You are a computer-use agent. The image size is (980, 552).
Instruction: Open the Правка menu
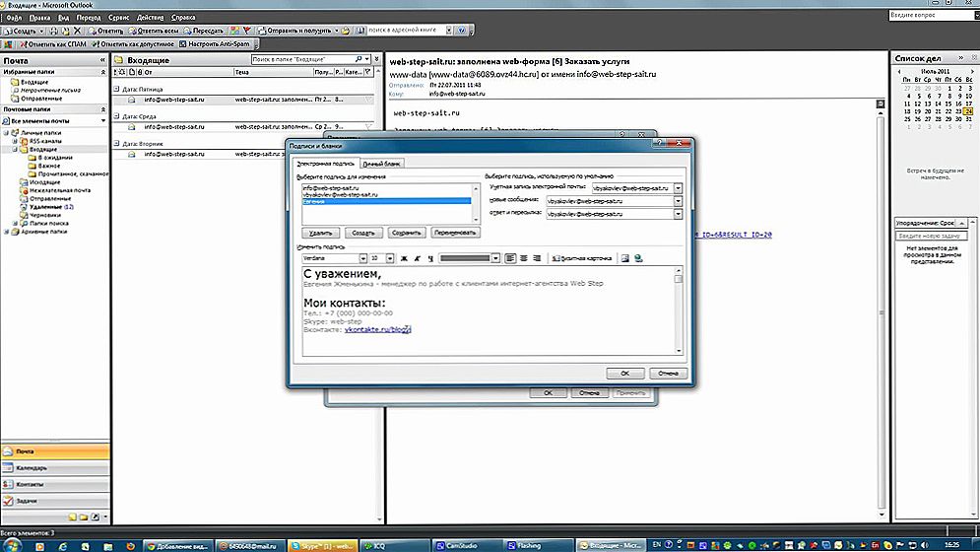click(39, 18)
